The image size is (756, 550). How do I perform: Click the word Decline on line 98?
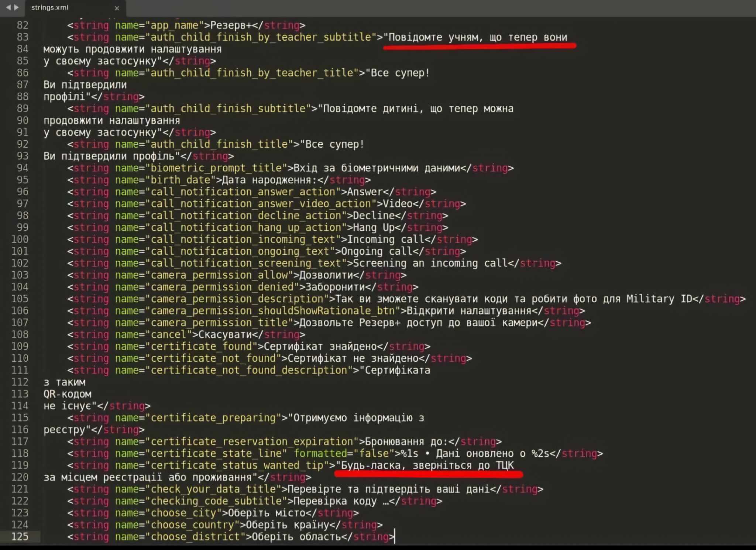(x=374, y=216)
